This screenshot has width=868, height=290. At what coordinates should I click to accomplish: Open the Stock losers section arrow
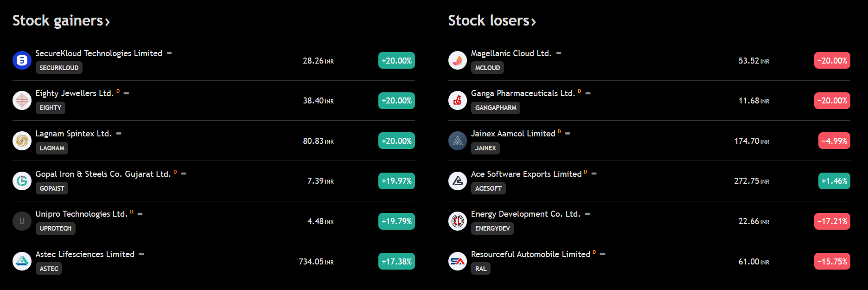pyautogui.click(x=534, y=22)
